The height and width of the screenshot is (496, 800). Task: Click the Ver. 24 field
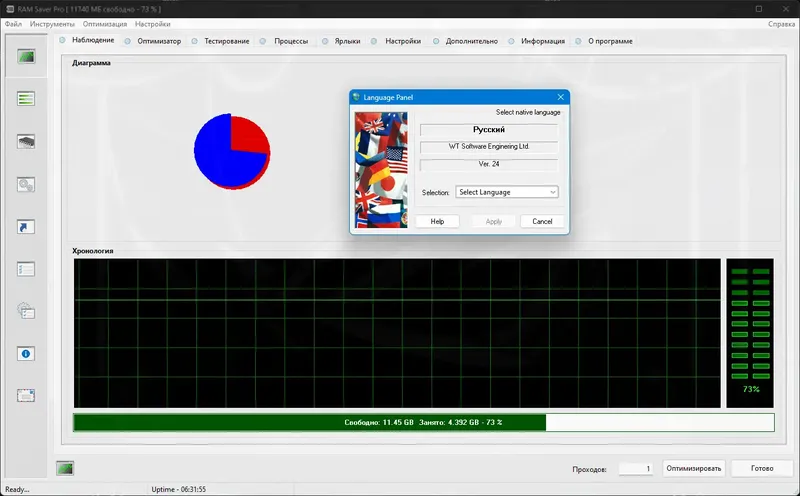tap(489, 164)
